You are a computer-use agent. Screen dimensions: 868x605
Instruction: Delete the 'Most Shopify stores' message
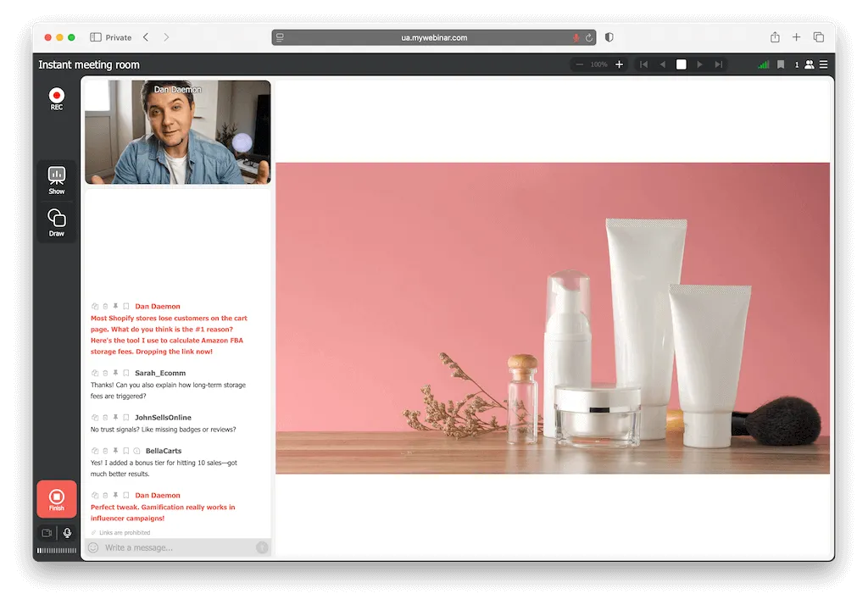[x=105, y=306]
